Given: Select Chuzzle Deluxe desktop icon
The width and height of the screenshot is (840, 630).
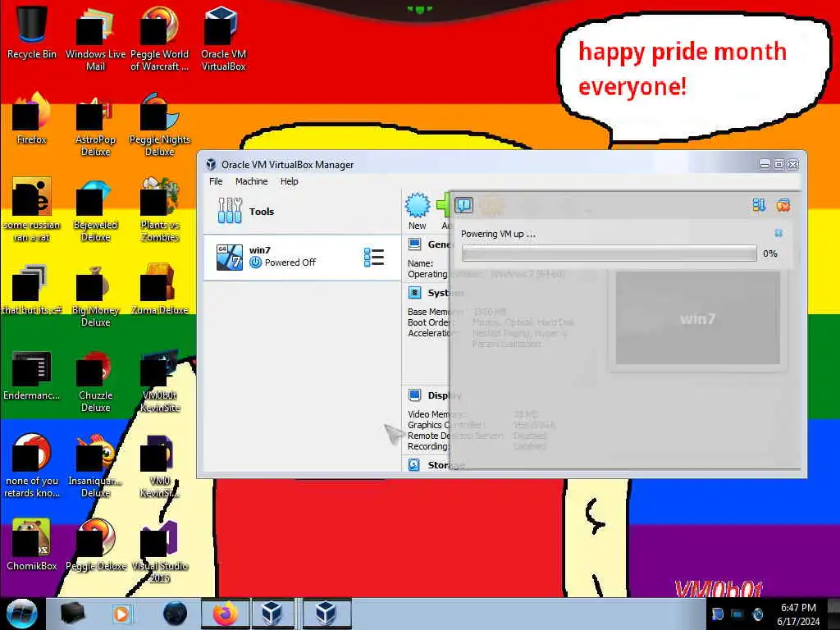Looking at the screenshot, I should [x=95, y=381].
